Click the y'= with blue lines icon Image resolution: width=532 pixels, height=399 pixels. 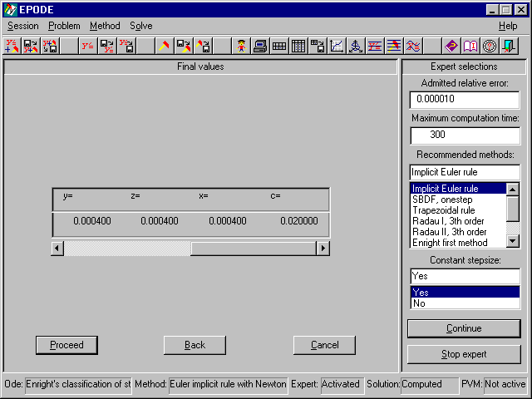tap(375, 46)
